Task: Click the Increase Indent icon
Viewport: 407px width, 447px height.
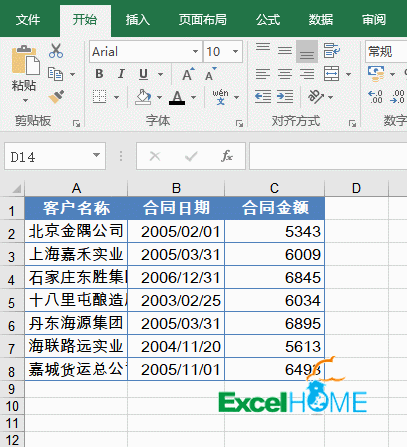Action: pos(285,97)
